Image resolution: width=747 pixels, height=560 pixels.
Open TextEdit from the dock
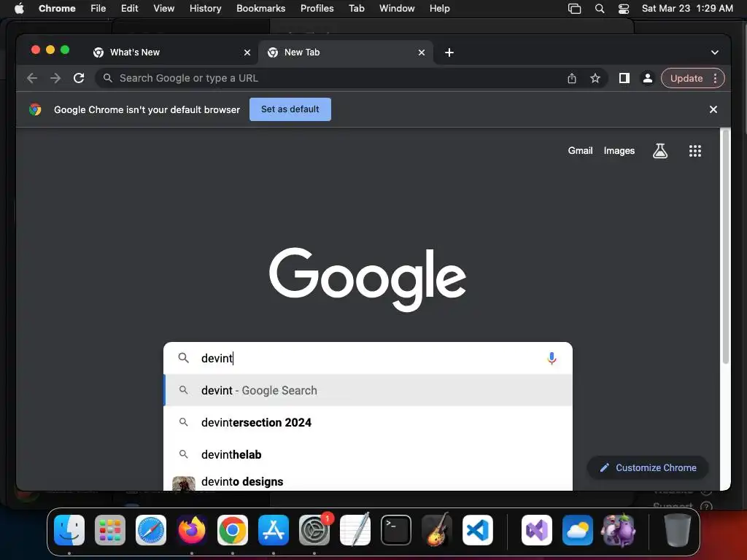[x=355, y=530]
